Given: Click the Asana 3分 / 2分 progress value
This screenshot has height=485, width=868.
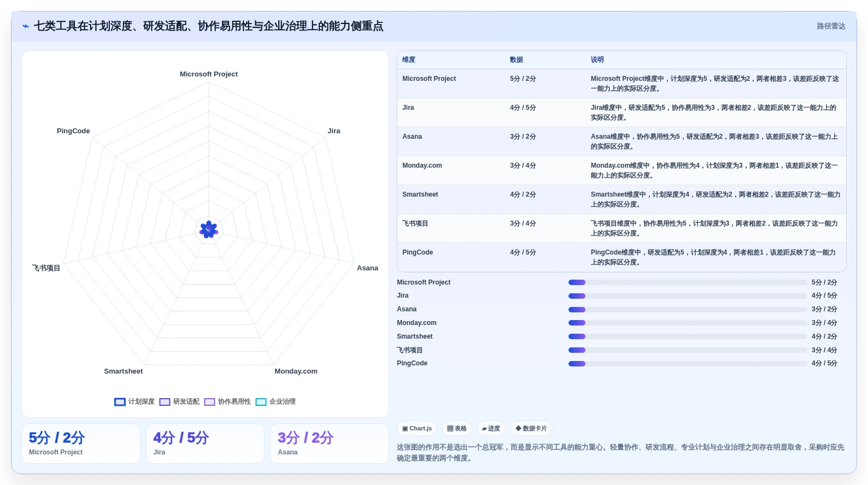Looking at the screenshot, I should coord(824,309).
